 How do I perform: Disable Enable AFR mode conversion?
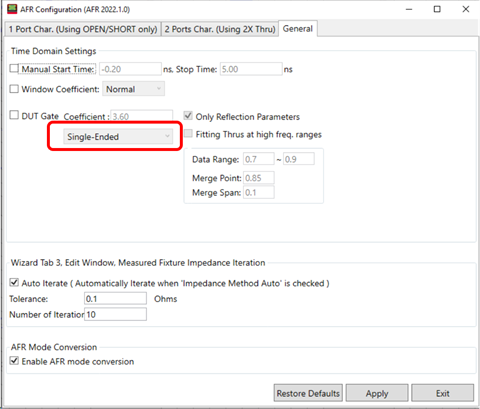point(14,361)
